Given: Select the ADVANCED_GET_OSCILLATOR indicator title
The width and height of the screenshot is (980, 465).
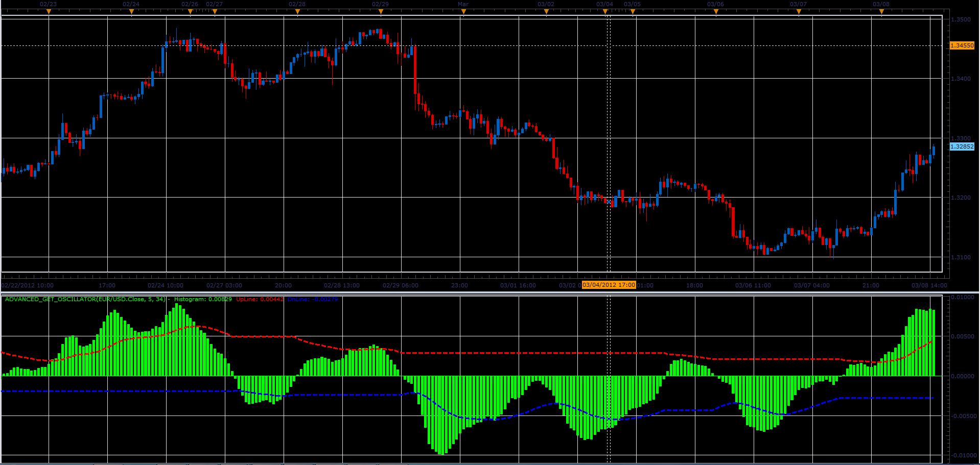Looking at the screenshot, I should (x=85, y=299).
